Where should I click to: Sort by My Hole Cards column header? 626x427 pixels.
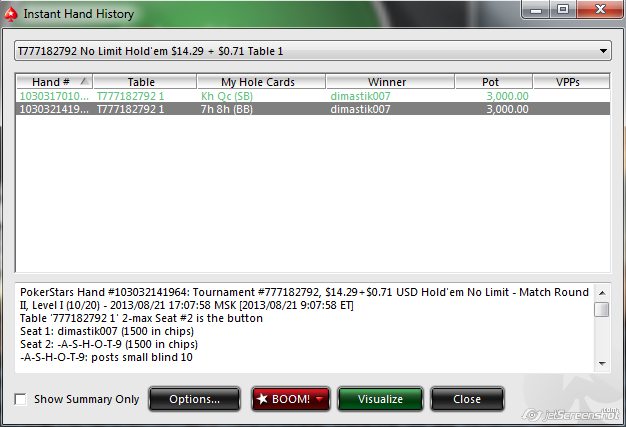point(261,82)
